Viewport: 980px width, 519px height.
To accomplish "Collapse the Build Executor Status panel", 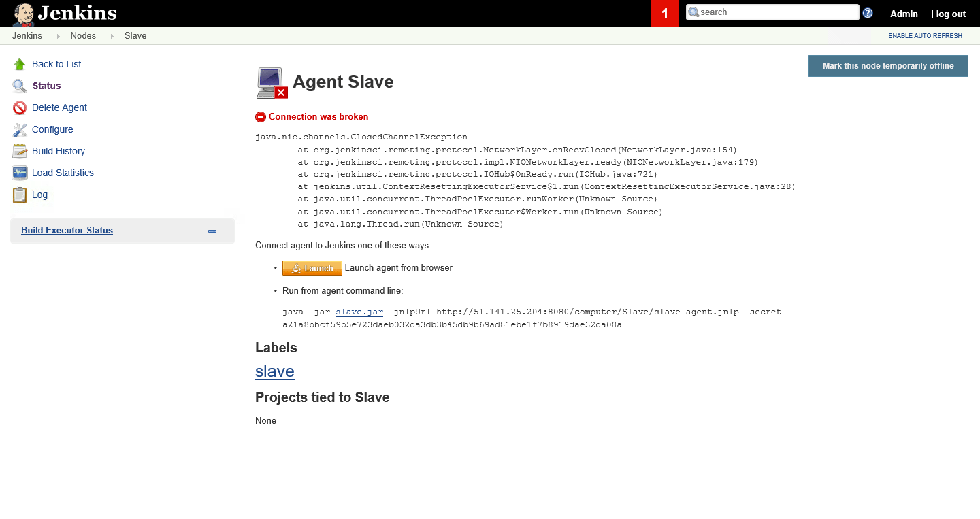I will coord(212,230).
